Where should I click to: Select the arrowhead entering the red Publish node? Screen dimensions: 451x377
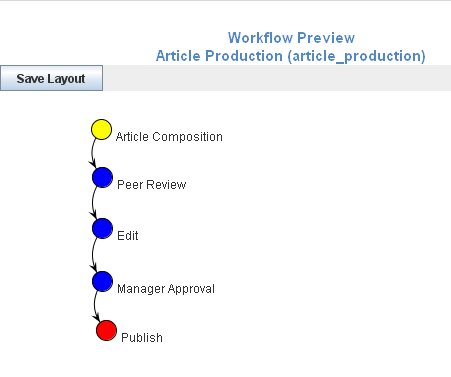coord(97,317)
